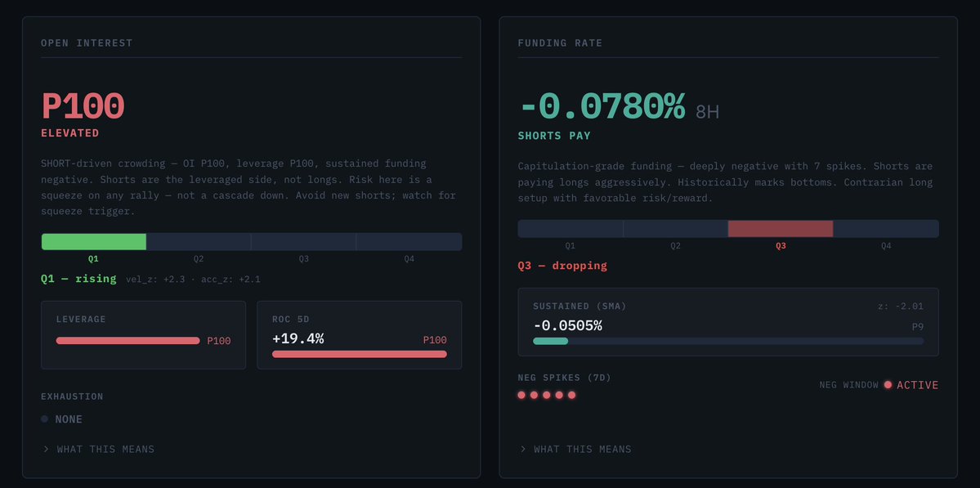Expand 'What this means' in Open Interest panel

(x=105, y=449)
